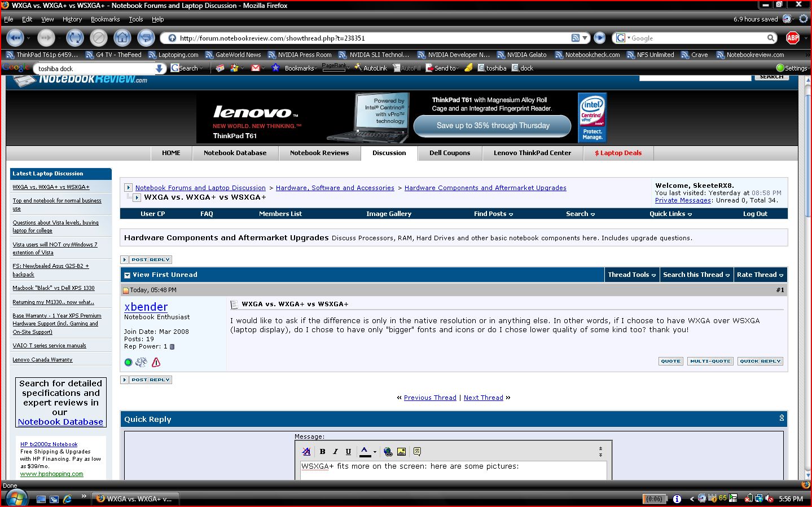Open the Tools menu
This screenshot has width=812, height=507.
coord(136,19)
